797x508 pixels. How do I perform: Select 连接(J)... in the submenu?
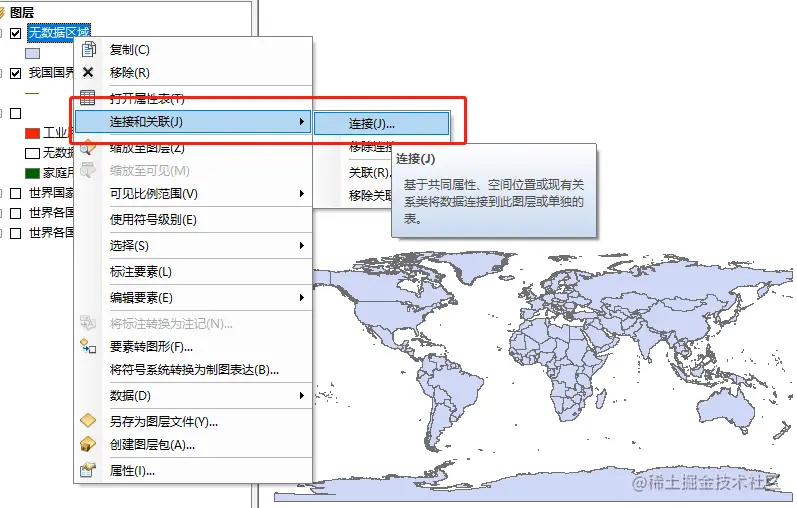click(x=381, y=124)
